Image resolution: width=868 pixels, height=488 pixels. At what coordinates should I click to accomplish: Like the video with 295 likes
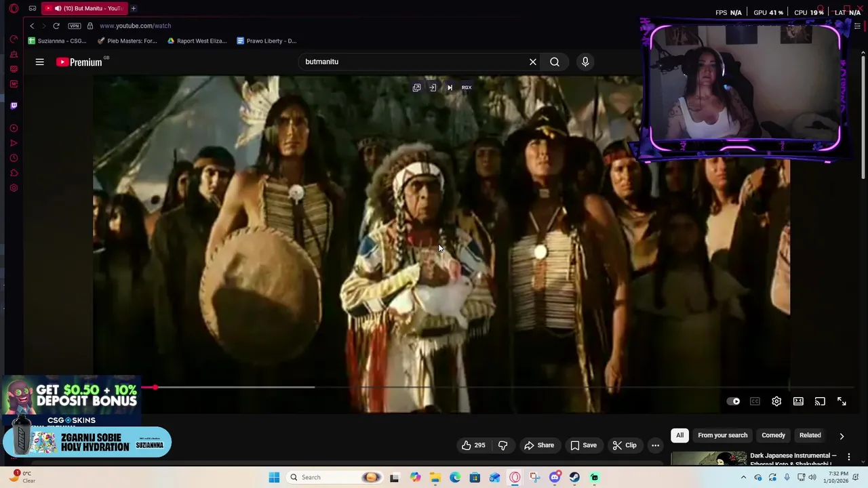473,445
